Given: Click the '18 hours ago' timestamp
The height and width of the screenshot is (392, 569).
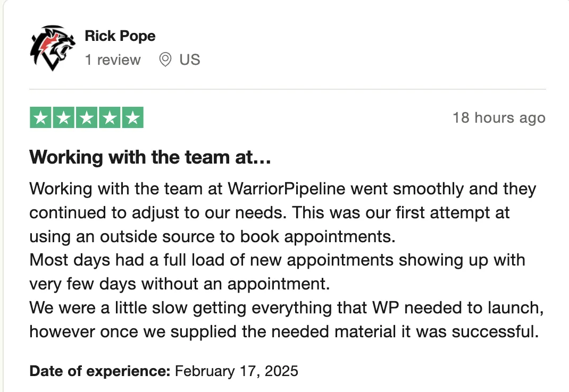Looking at the screenshot, I should (499, 118).
